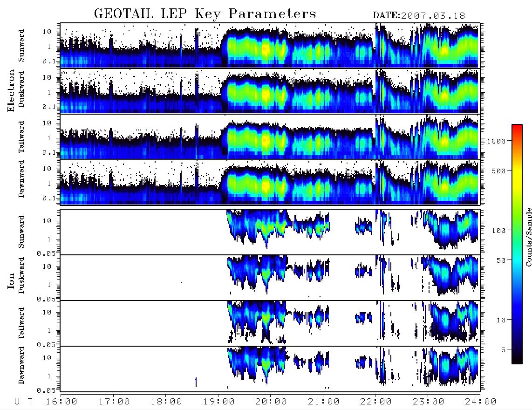
Task: Select the Ion 'Duskward' panel label
Action: (x=21, y=275)
